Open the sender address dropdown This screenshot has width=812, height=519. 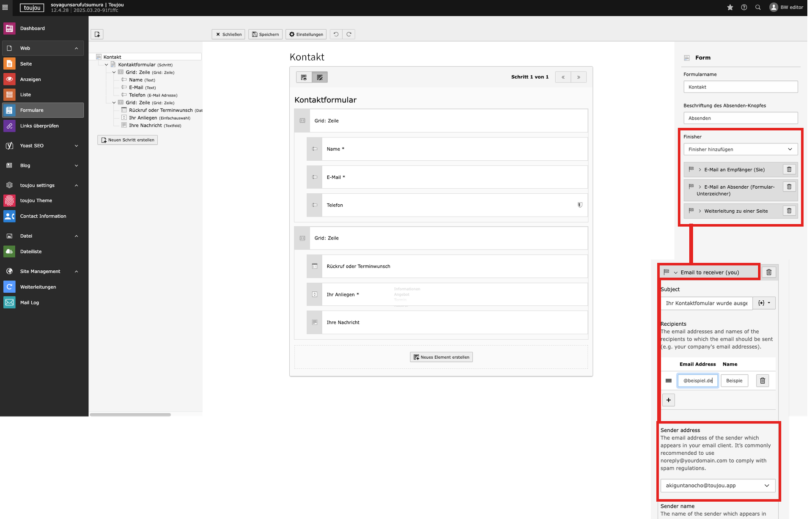coord(718,486)
